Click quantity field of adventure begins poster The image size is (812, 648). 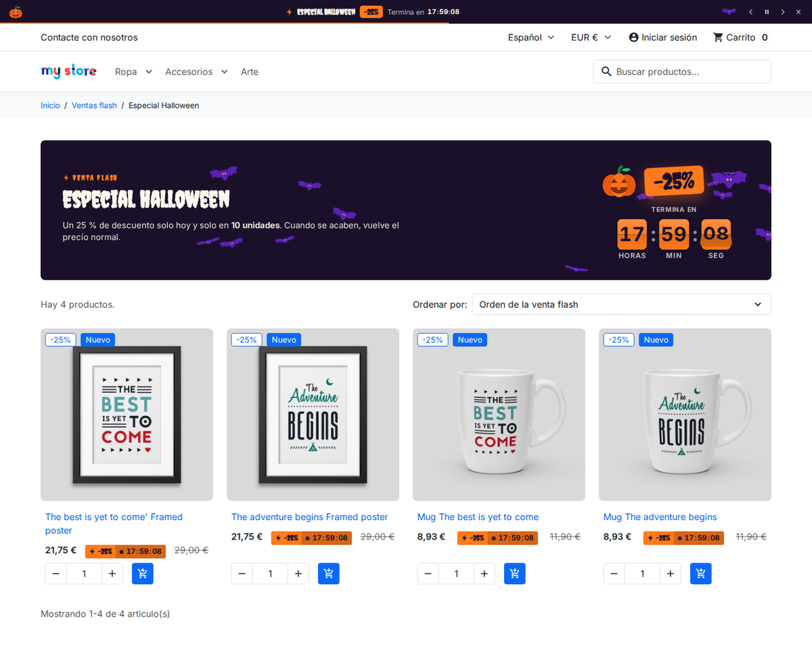[x=270, y=574]
